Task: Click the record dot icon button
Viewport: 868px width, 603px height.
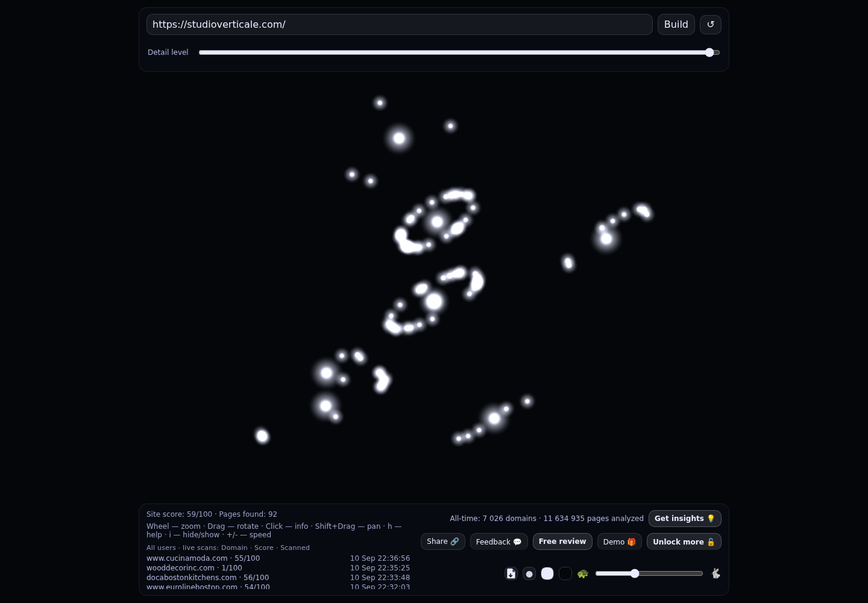Action: click(529, 573)
